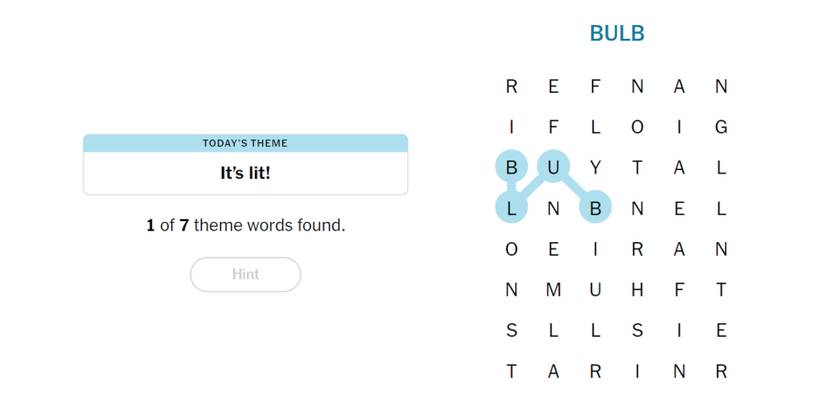Click the highlighted L tile

[x=511, y=209]
